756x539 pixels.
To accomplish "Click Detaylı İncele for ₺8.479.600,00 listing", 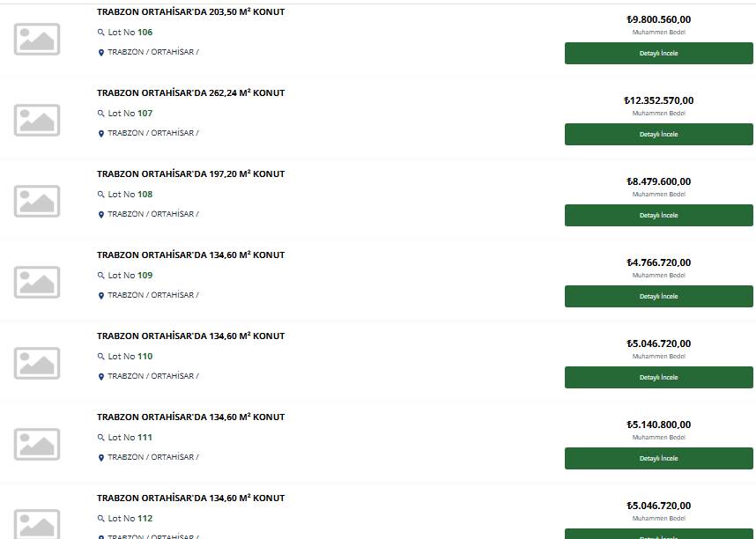I will [x=658, y=215].
